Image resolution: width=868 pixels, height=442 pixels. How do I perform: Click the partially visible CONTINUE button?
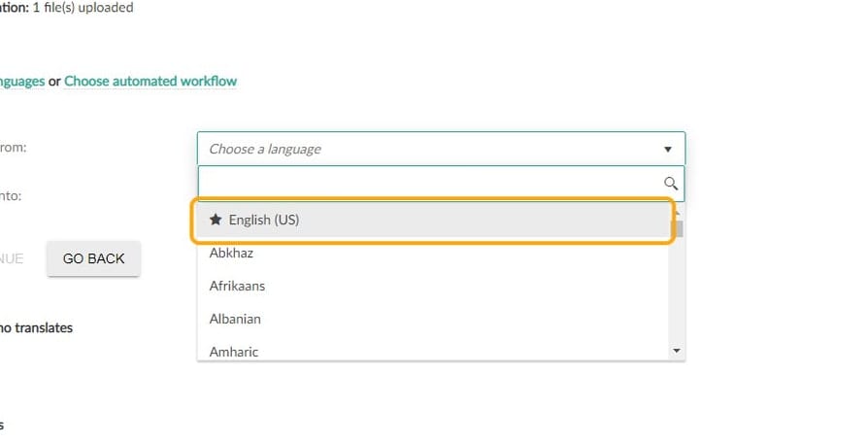point(12,259)
